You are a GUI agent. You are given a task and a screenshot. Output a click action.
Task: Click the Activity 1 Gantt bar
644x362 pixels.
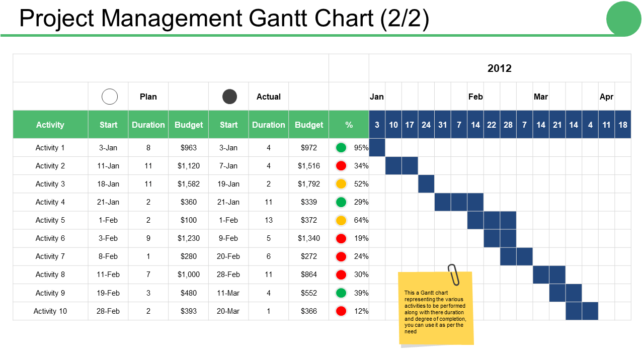(377, 148)
